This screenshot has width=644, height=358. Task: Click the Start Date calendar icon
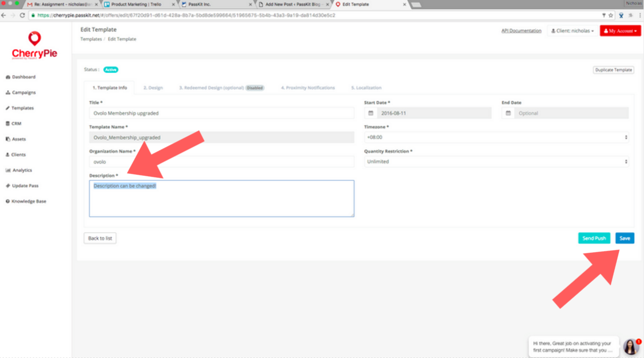[371, 113]
